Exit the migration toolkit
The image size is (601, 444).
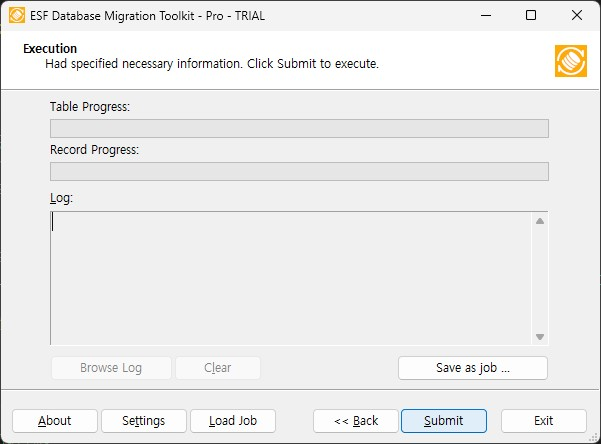click(544, 421)
